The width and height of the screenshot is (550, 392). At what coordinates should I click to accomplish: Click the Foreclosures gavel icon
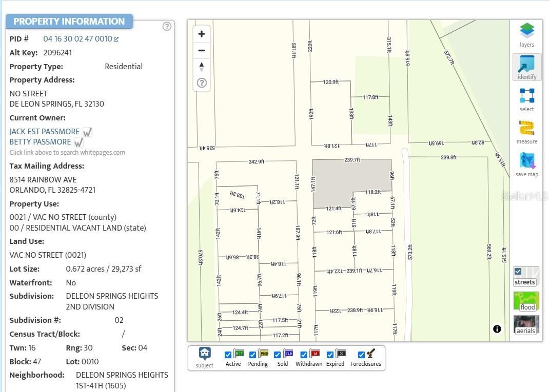click(x=371, y=353)
